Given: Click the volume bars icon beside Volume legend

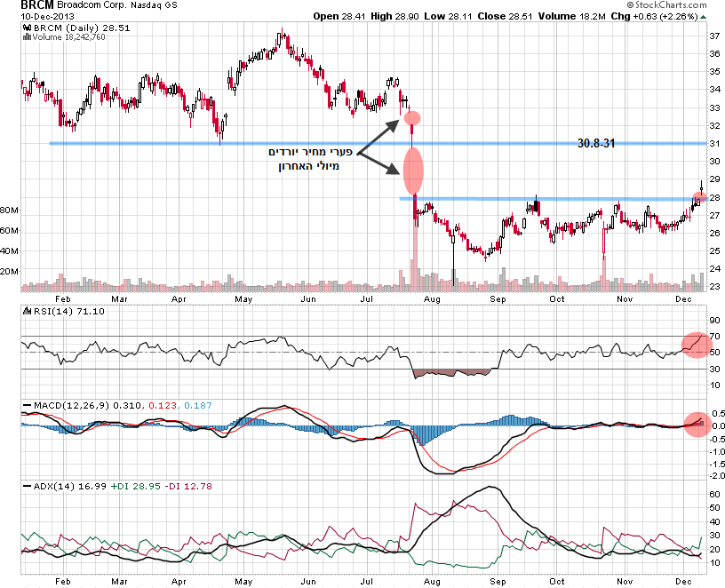Looking at the screenshot, I should pyautogui.click(x=28, y=37).
